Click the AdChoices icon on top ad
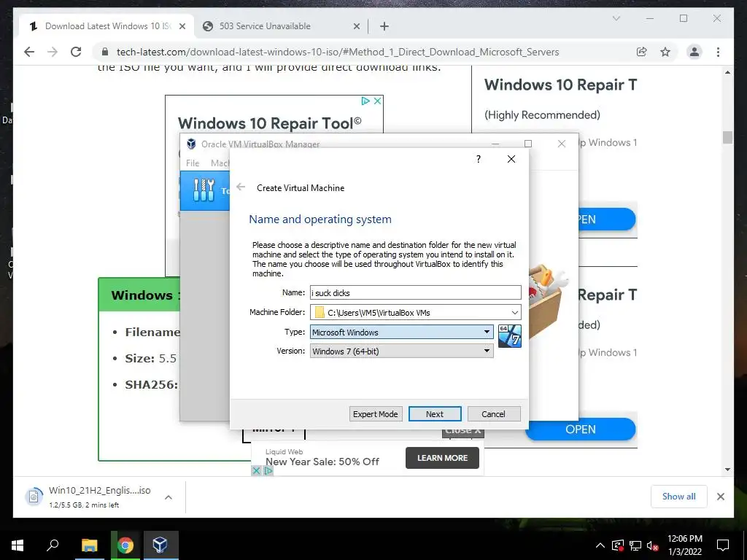Image resolution: width=747 pixels, height=560 pixels. pyautogui.click(x=365, y=101)
